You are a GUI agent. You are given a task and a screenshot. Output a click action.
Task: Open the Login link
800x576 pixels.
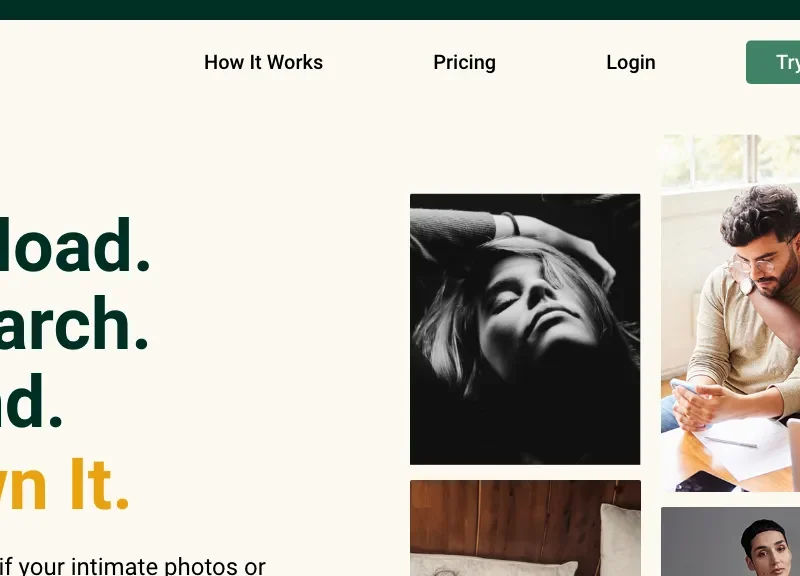coord(631,62)
